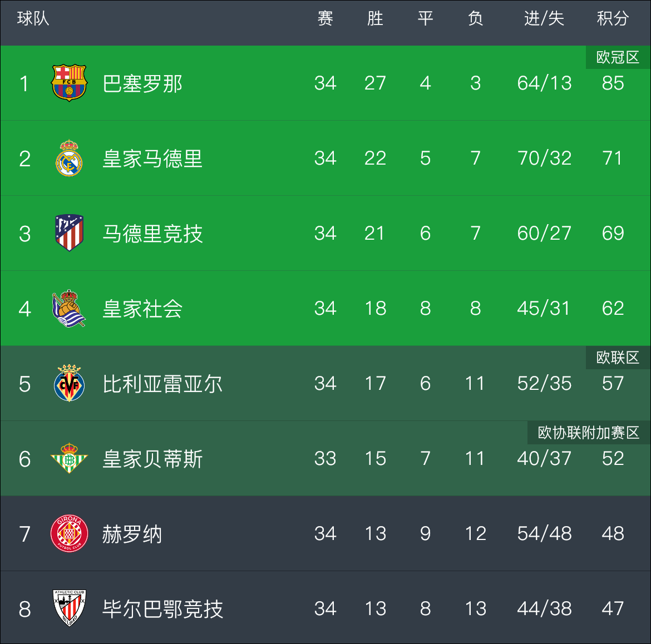Image resolution: width=651 pixels, height=644 pixels.
Task: Click the 球队 column header
Action: click(x=33, y=18)
